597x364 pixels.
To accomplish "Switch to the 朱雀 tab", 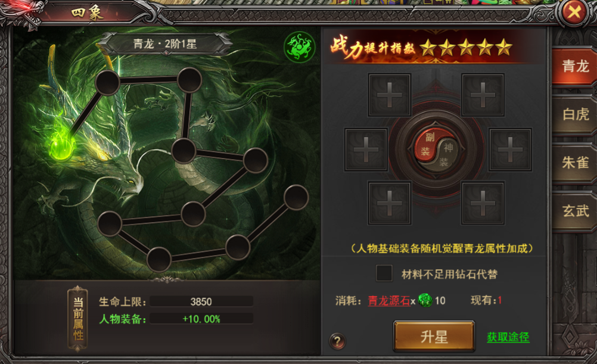I will coord(575,163).
